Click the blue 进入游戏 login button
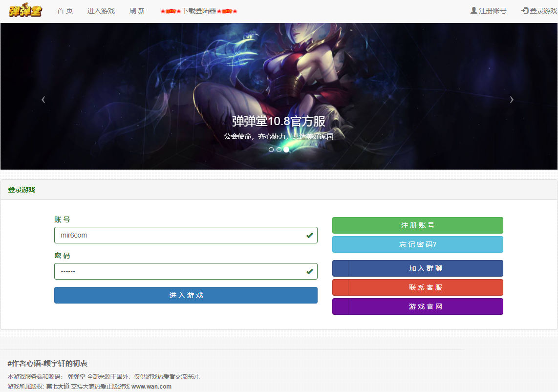 point(186,296)
